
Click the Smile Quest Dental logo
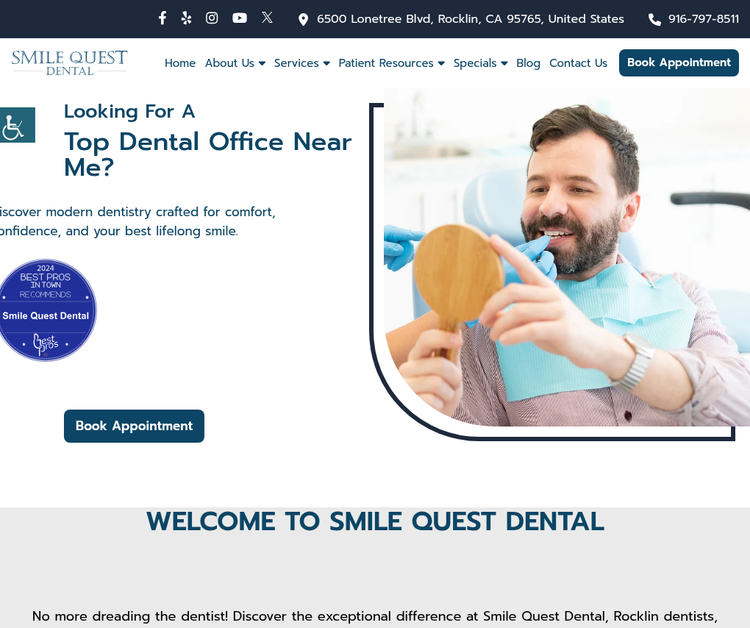point(69,63)
